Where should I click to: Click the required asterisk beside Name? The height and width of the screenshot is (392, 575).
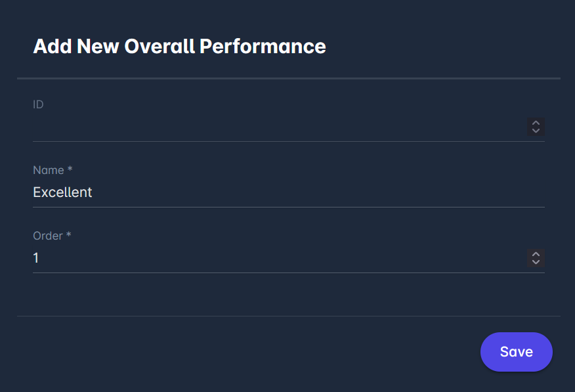pos(70,169)
